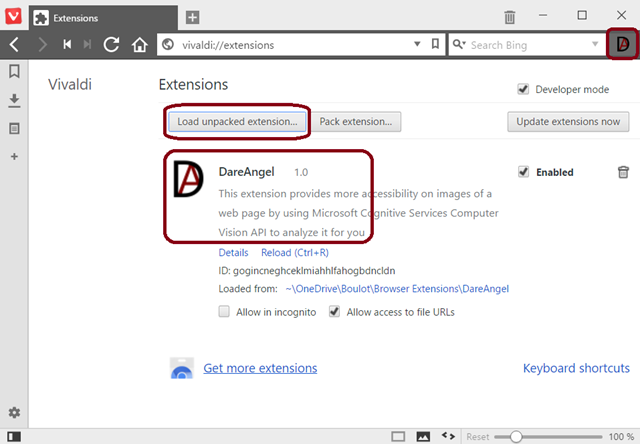
Task: Click site info globe icon in address bar
Action: click(x=168, y=44)
